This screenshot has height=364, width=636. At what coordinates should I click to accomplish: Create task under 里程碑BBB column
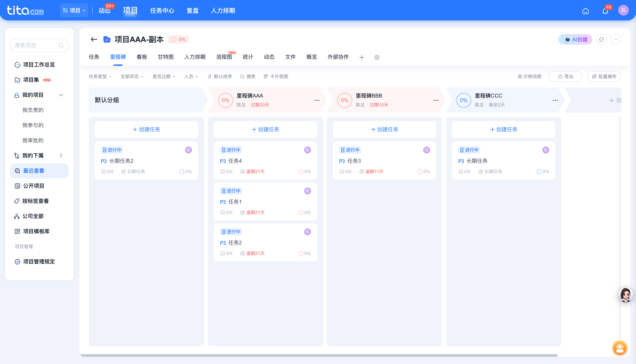384,129
